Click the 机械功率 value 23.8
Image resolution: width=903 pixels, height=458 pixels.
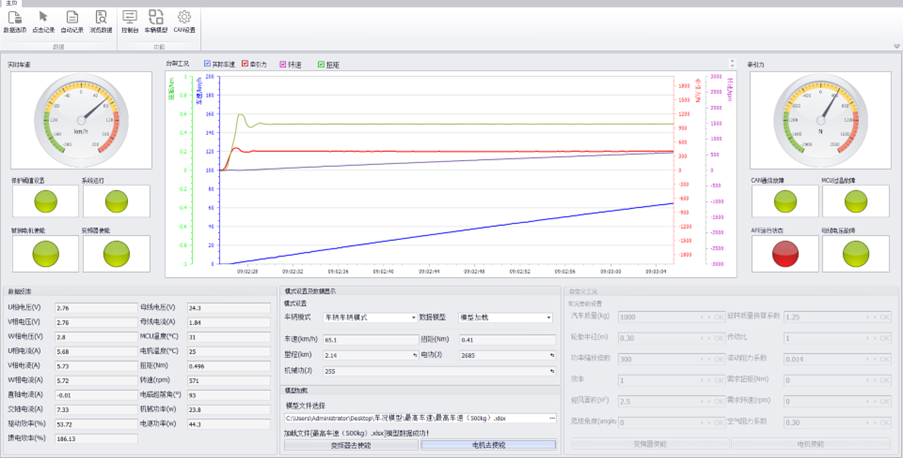click(x=229, y=410)
